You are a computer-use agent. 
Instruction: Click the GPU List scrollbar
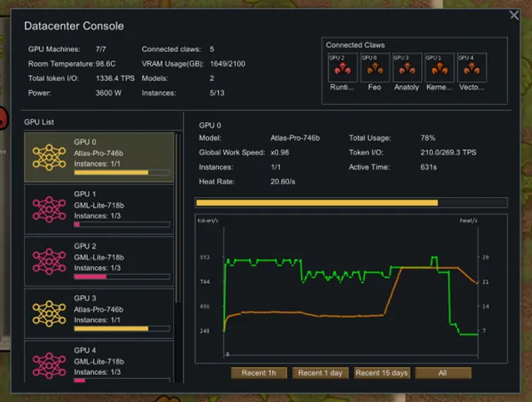pyautogui.click(x=177, y=213)
